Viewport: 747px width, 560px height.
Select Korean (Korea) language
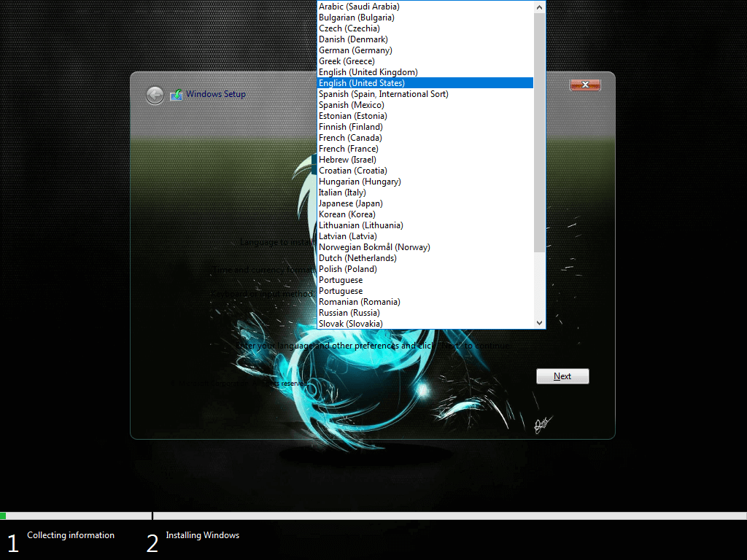(x=425, y=215)
